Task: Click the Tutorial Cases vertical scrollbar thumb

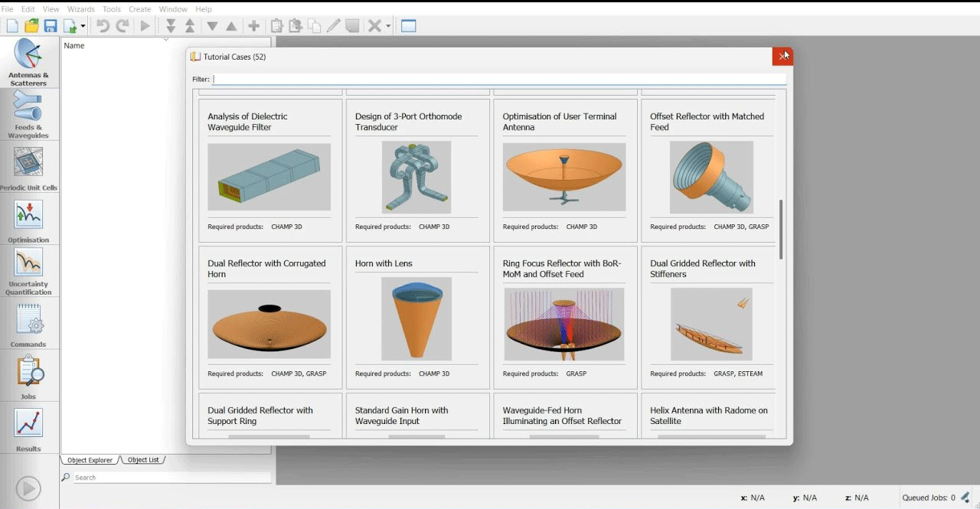Action: [781, 229]
